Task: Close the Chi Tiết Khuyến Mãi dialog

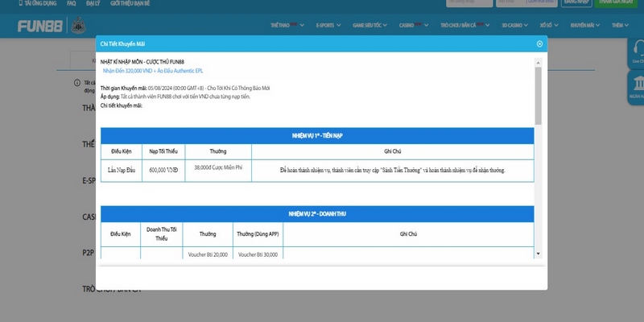Action: point(539,44)
